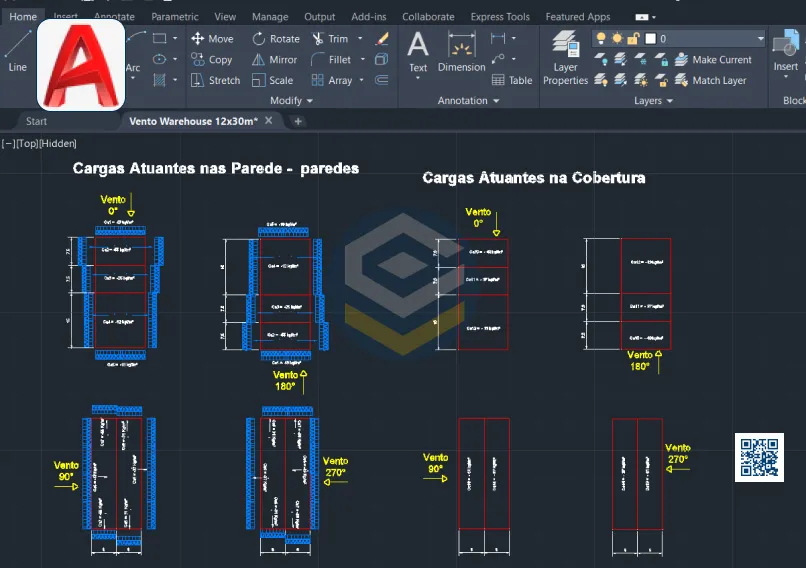Screen dimensions: 806x568
Task: Expand the Trim tool dropdown arrow
Action: pos(359,39)
